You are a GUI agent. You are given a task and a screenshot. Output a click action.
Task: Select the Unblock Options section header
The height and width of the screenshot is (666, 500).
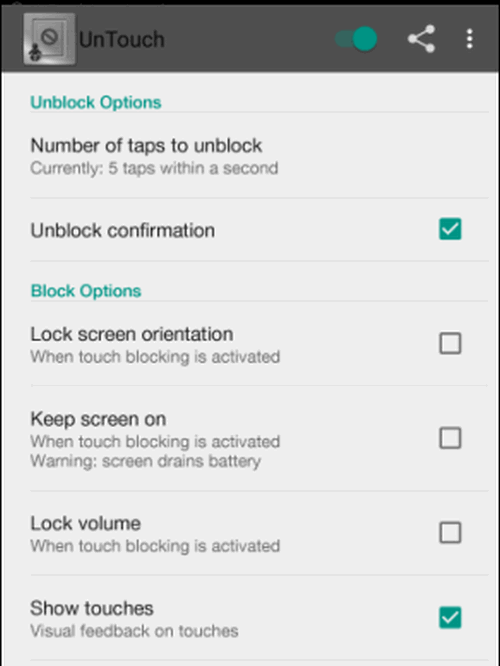click(96, 102)
